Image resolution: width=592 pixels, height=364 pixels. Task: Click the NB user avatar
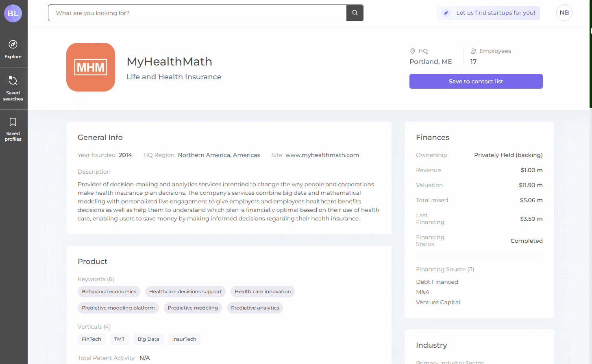pyautogui.click(x=564, y=13)
